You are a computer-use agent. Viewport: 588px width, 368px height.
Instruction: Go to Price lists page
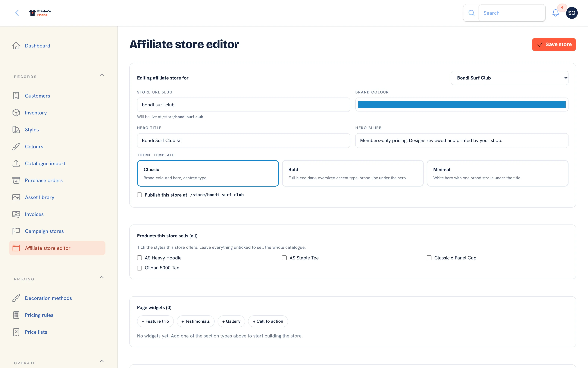(36, 332)
